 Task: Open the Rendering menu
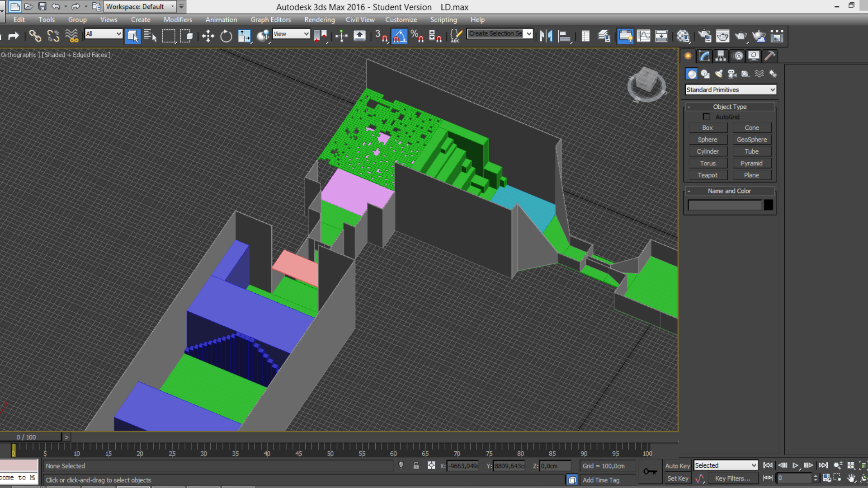click(x=320, y=19)
